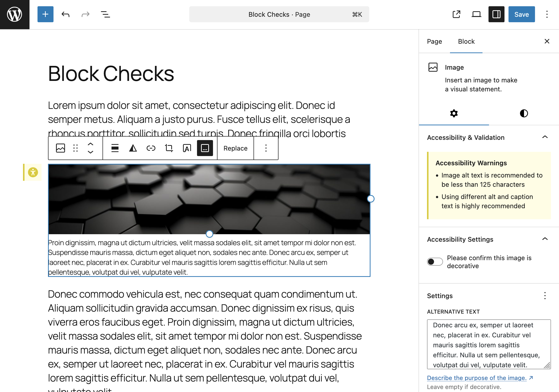Select the Image block icon in toolbar
Screen dimensions: 559x392
tap(60, 148)
